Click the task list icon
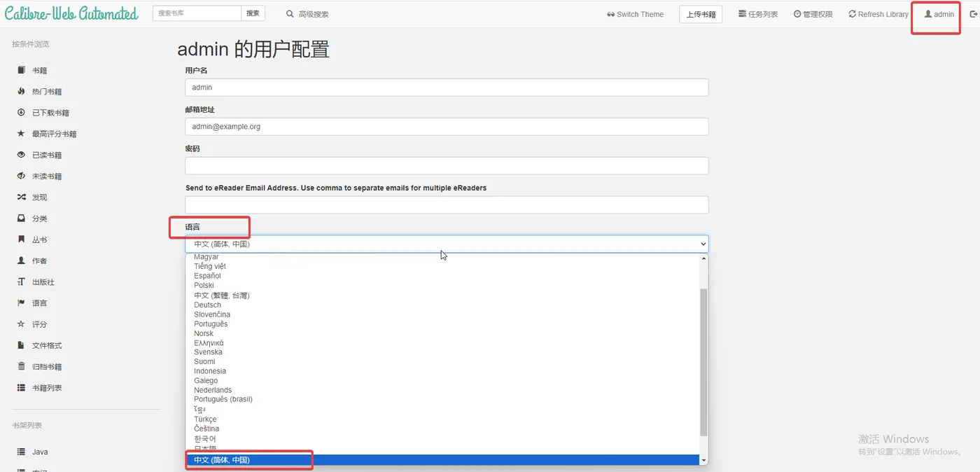The image size is (980, 472). (x=742, y=14)
